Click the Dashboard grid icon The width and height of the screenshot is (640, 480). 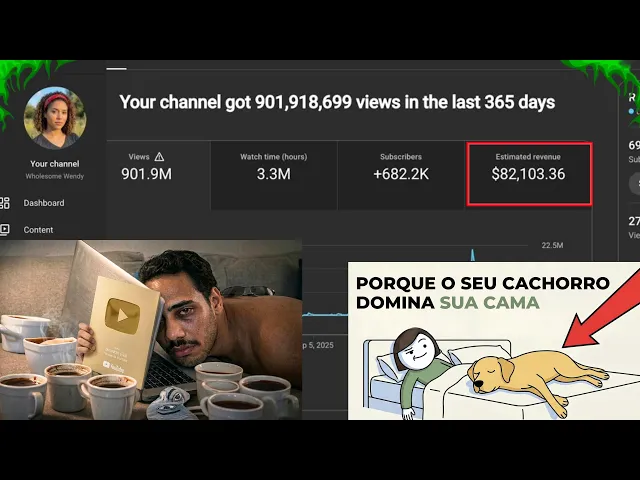(x=4, y=203)
